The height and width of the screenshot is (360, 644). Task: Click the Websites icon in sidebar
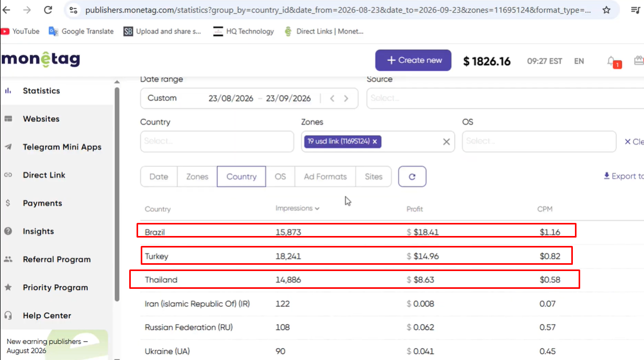(8, 119)
